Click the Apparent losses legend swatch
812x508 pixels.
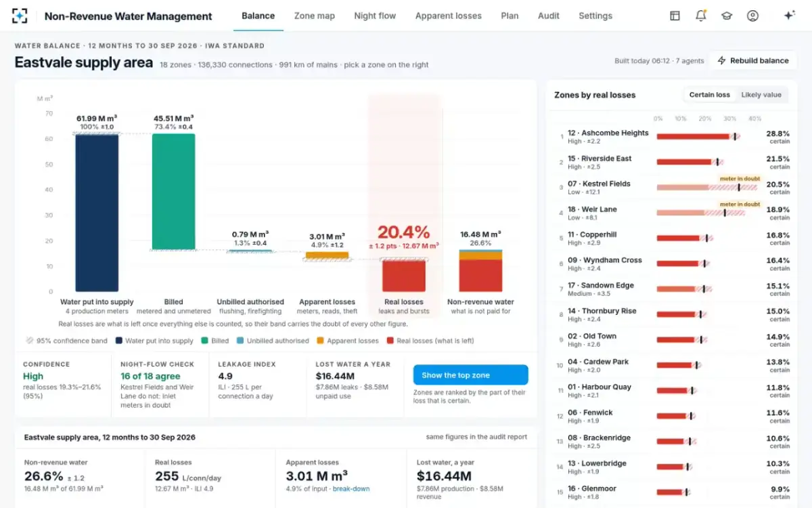[x=320, y=341]
